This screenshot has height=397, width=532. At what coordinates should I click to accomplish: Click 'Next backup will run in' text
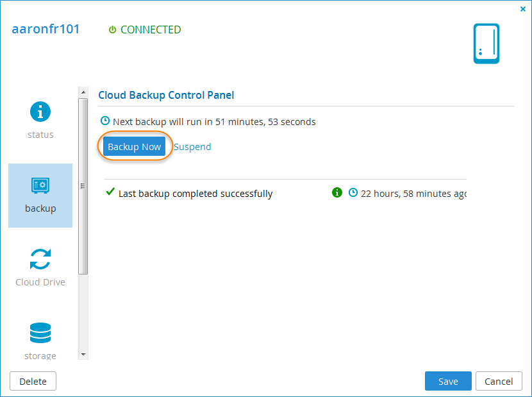(163, 122)
